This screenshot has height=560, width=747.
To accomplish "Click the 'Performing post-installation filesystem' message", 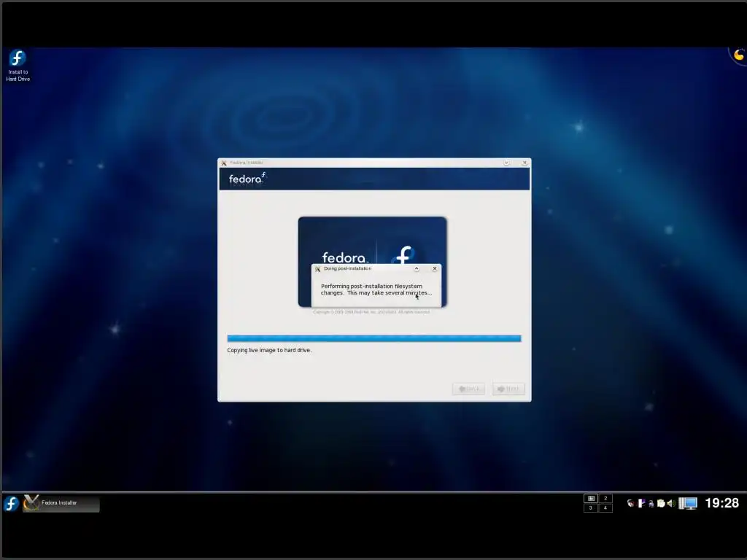I will 371,286.
